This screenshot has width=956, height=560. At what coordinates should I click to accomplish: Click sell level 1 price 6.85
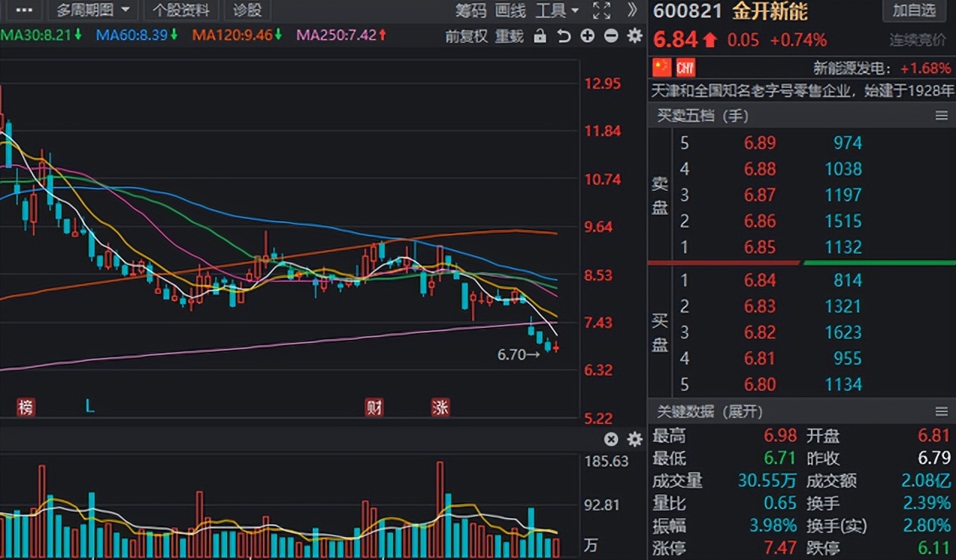pyautogui.click(x=760, y=247)
